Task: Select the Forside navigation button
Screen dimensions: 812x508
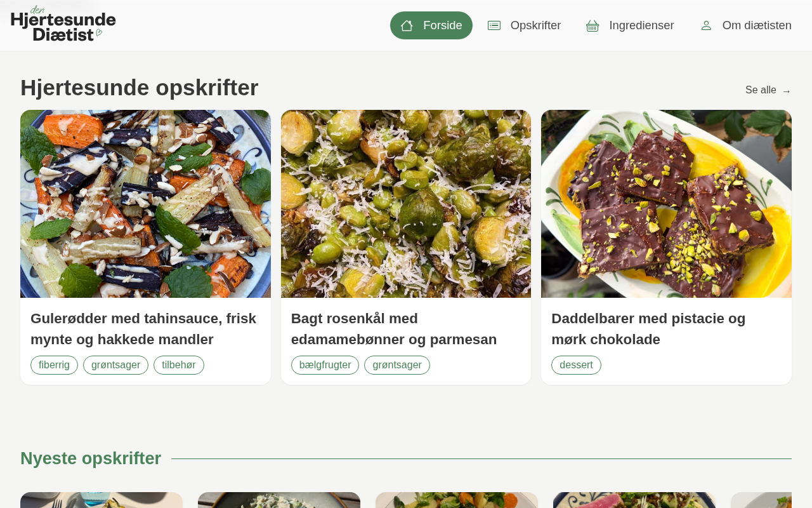Action: (431, 25)
